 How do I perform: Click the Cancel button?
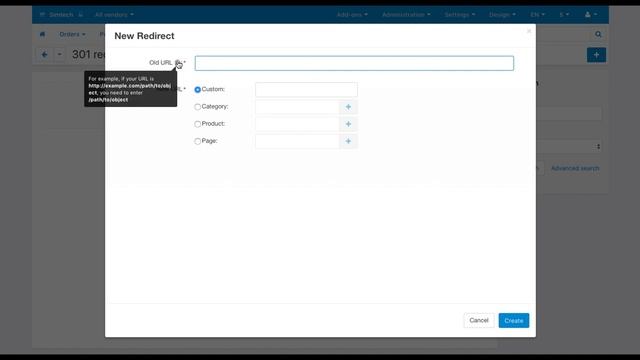(x=479, y=320)
